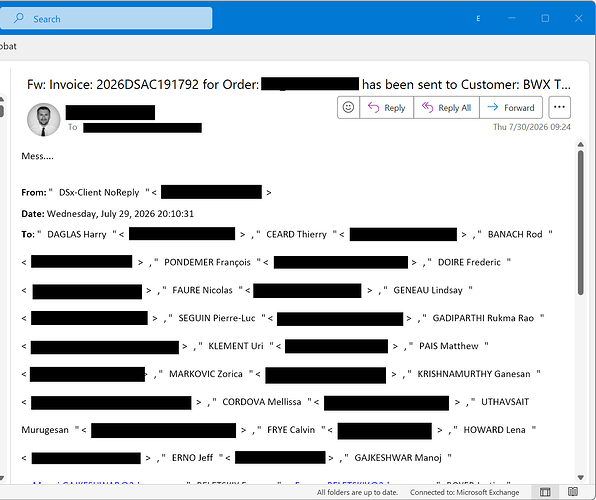Click the Reply All double-arrow icon
Screen dimensions: 596x500
pyautogui.click(x=427, y=108)
